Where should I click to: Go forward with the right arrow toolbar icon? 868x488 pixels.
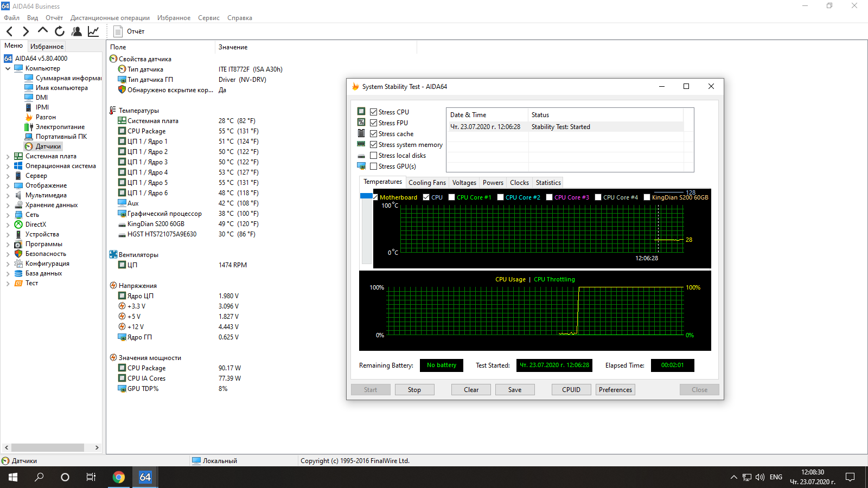(x=25, y=31)
